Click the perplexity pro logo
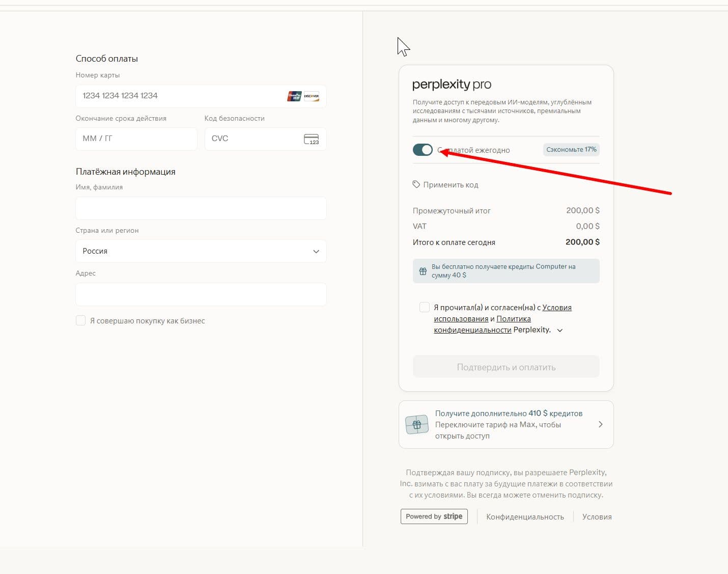Screen dimensions: 728x574 452,85
